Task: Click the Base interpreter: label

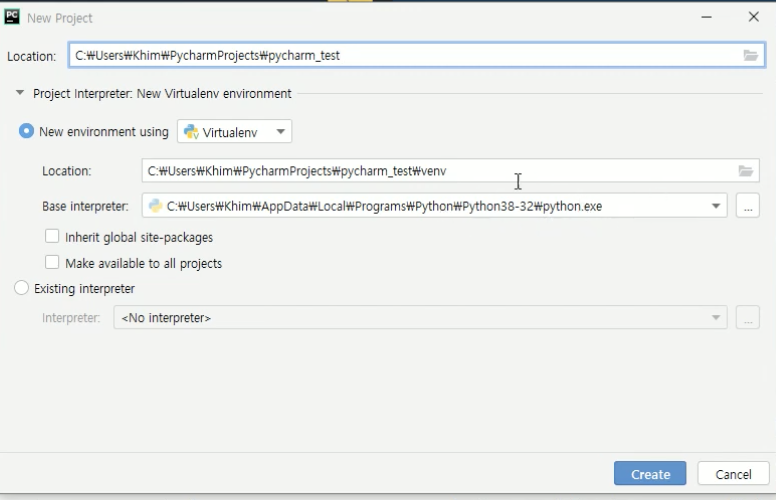Action: point(85,206)
